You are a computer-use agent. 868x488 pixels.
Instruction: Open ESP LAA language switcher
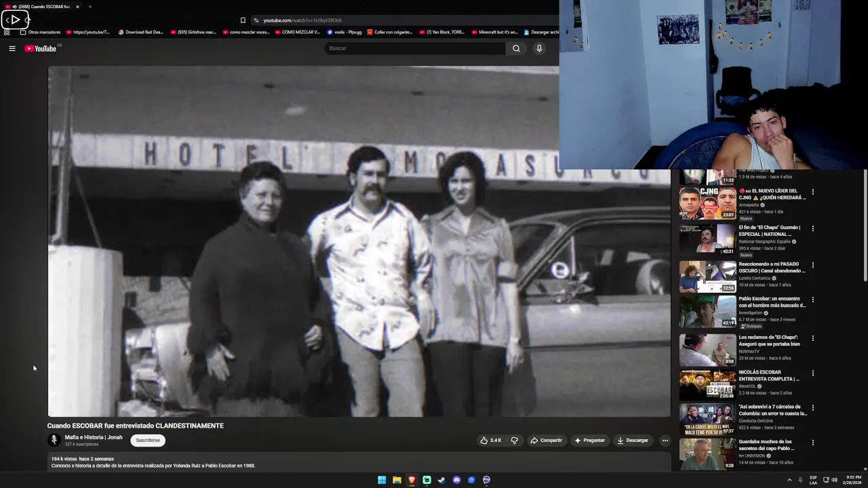[x=813, y=480]
